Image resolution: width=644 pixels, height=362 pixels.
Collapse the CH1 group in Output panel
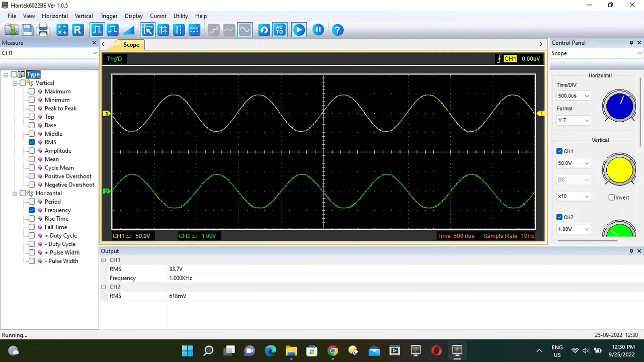[104, 260]
